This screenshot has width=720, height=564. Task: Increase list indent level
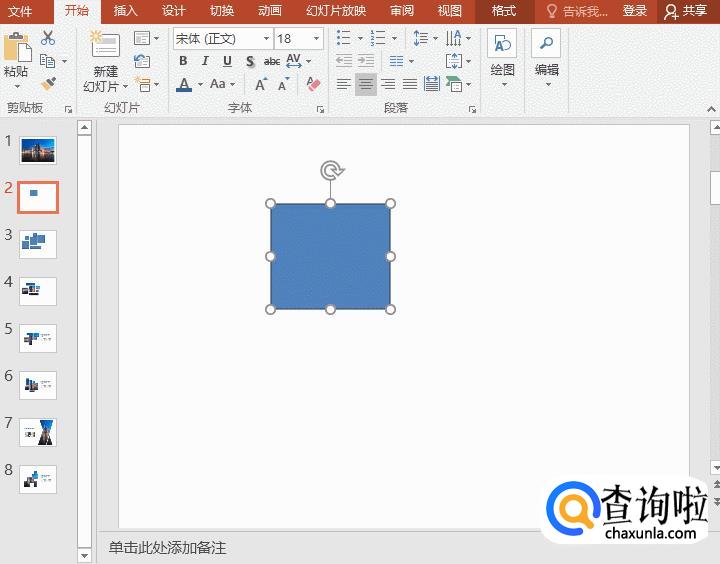pyautogui.click(x=366, y=61)
